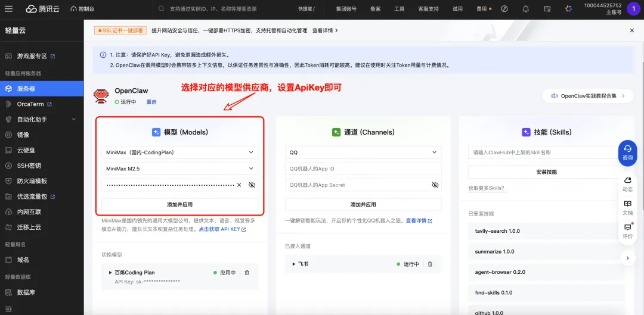Open the 集团账号 menu

(346, 8)
